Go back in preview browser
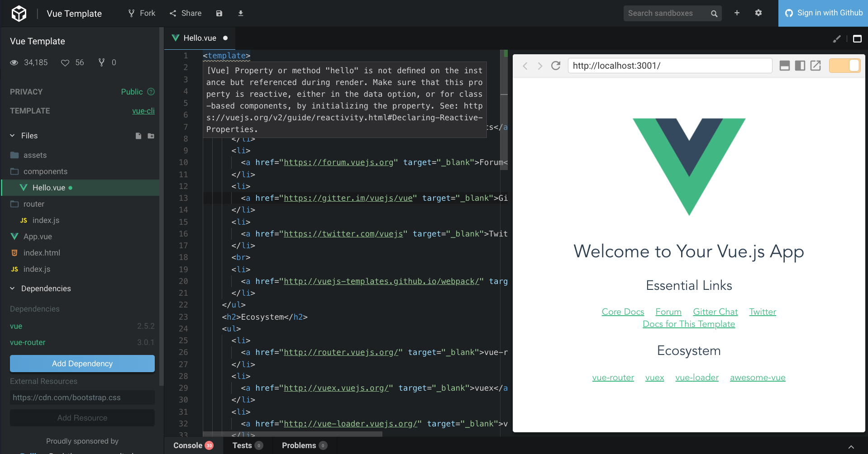Viewport: 868px width, 454px height. pyautogui.click(x=525, y=66)
